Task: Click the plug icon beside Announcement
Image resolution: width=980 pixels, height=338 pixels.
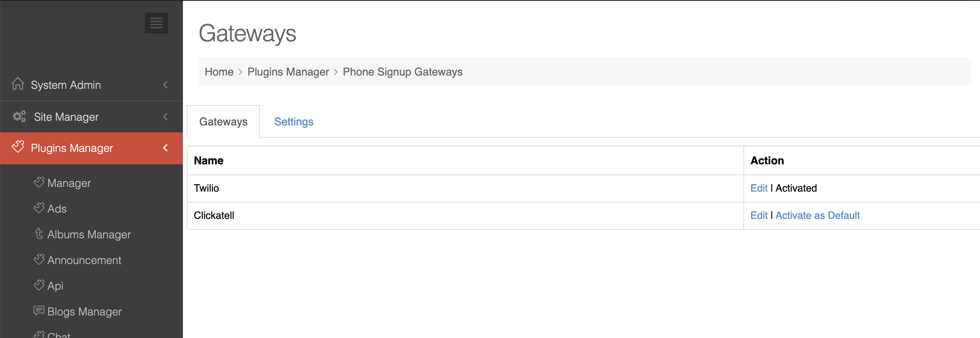Action: click(39, 259)
